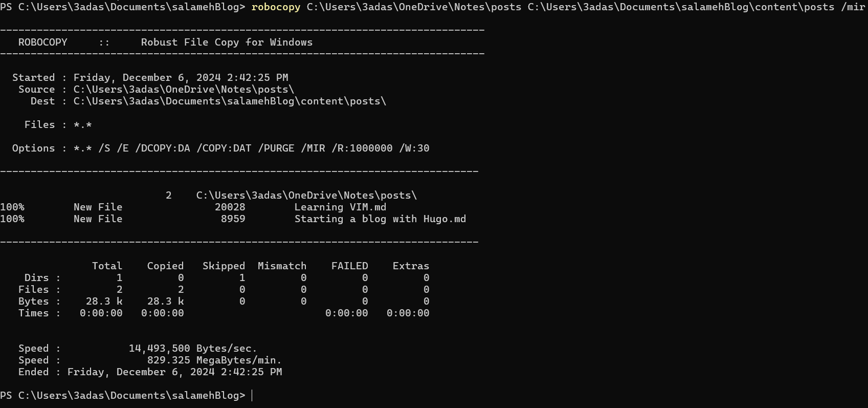Viewport: 868px width, 408px height.
Task: Click the Mismatch column header
Action: [282, 266]
